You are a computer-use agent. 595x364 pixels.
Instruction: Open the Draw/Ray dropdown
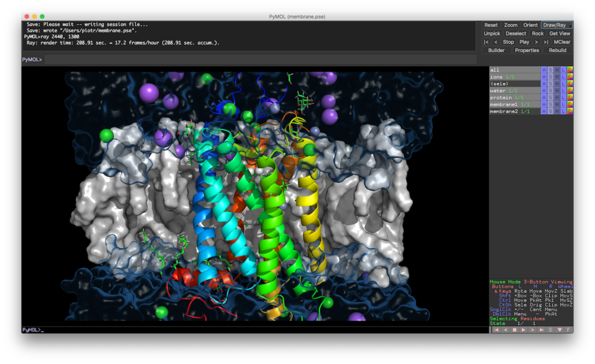click(x=557, y=25)
